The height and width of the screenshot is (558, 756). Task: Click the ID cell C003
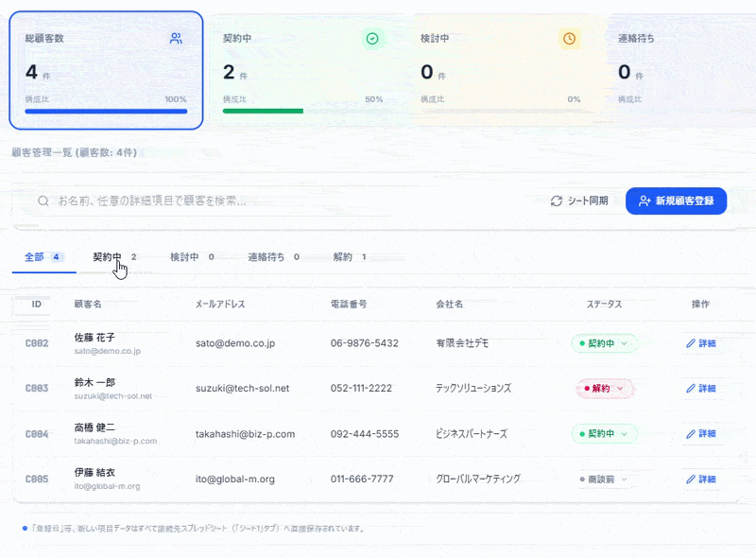pyautogui.click(x=37, y=388)
